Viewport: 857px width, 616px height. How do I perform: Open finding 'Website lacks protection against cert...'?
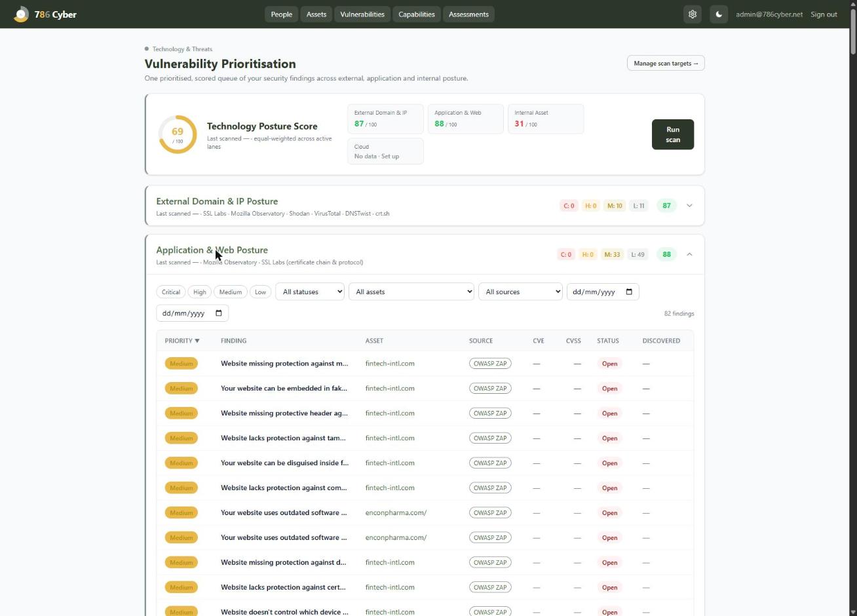283,587
